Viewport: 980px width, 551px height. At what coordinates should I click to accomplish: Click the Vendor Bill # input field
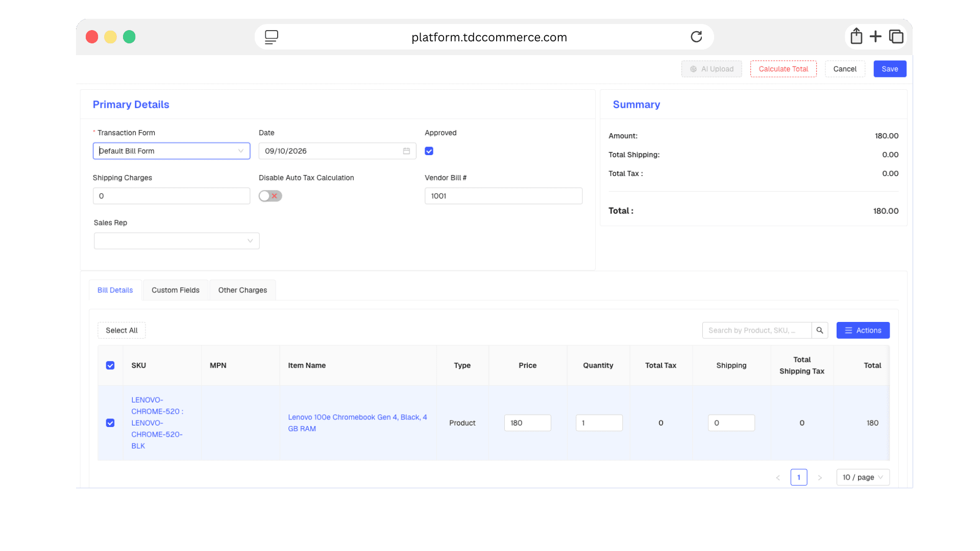tap(503, 196)
